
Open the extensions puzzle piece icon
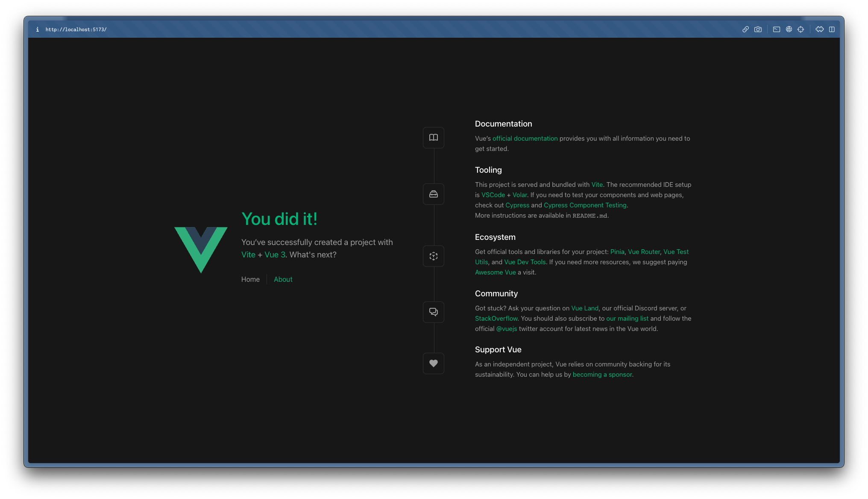click(820, 30)
